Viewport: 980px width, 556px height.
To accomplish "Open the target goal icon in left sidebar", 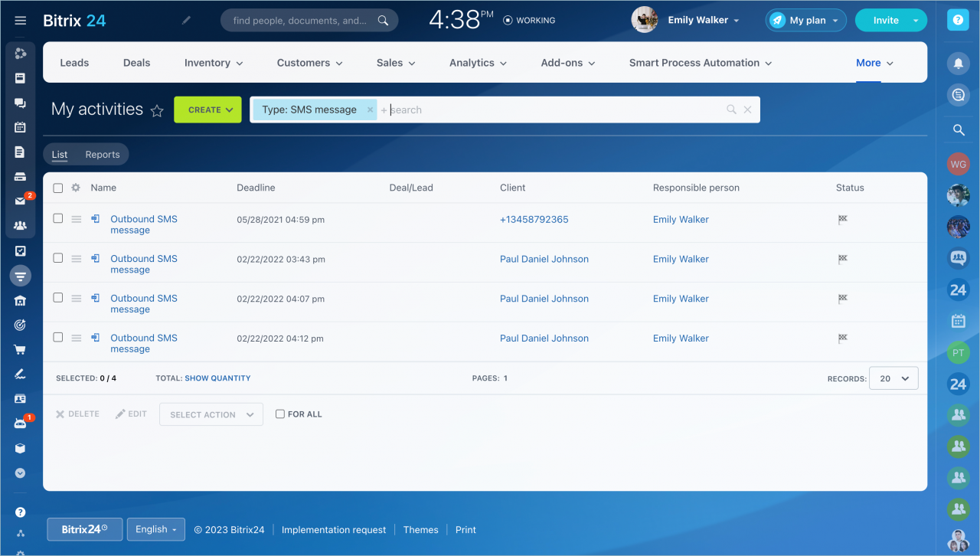I will coord(21,325).
